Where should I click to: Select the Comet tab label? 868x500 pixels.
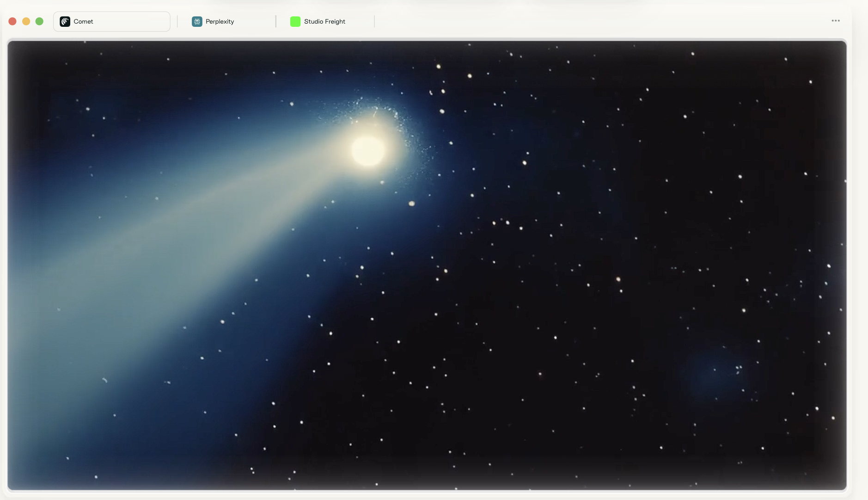83,22
